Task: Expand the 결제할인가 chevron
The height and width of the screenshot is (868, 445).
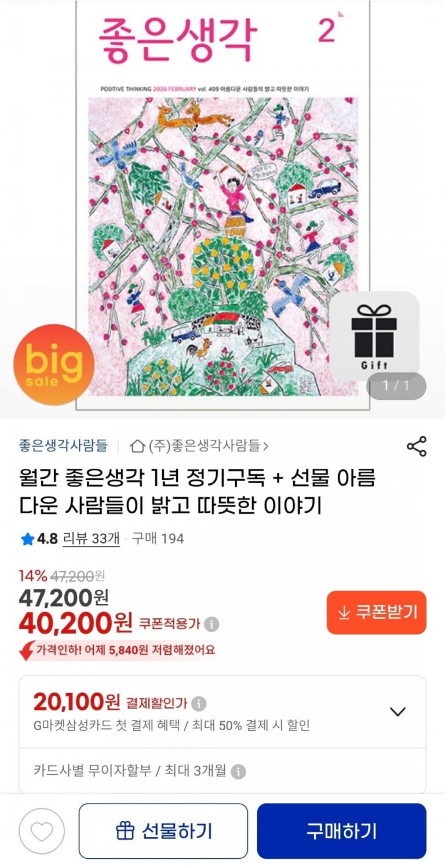Action: coord(397,712)
